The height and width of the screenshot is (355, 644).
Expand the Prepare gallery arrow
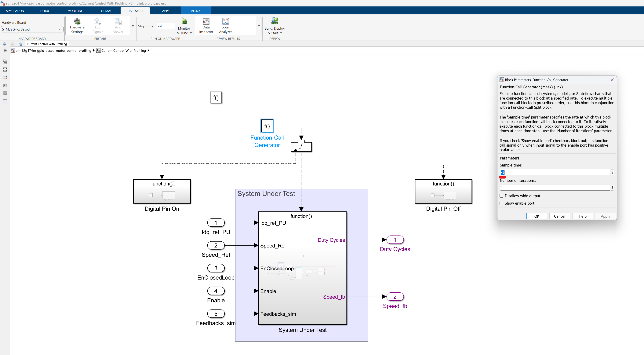[x=133, y=26]
